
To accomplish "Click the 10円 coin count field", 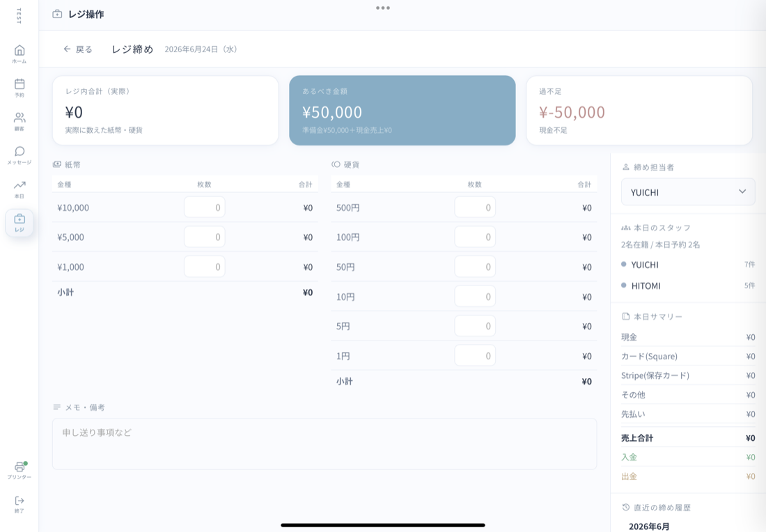I will tap(475, 297).
